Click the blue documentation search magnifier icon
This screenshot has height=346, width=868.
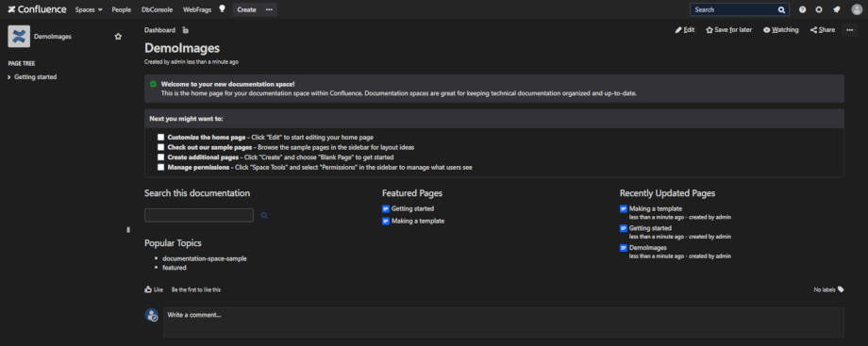264,215
